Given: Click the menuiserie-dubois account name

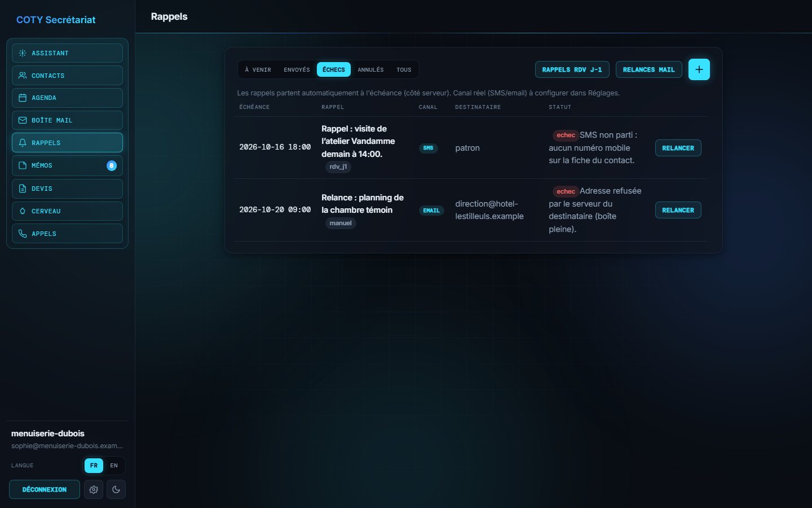Looking at the screenshot, I should point(48,433).
